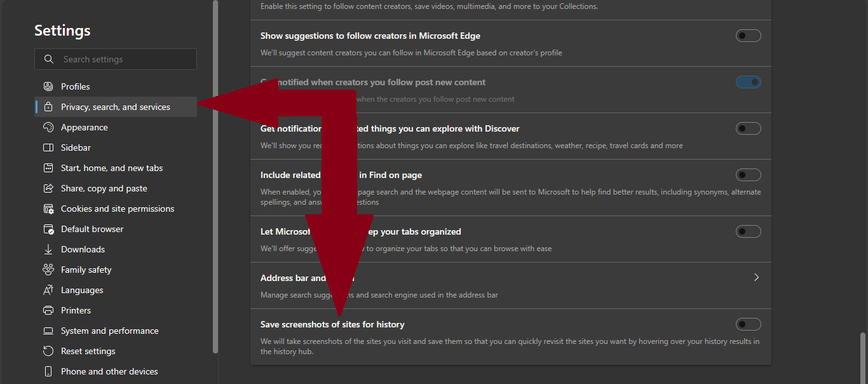Open Appearance settings

[x=116, y=127]
